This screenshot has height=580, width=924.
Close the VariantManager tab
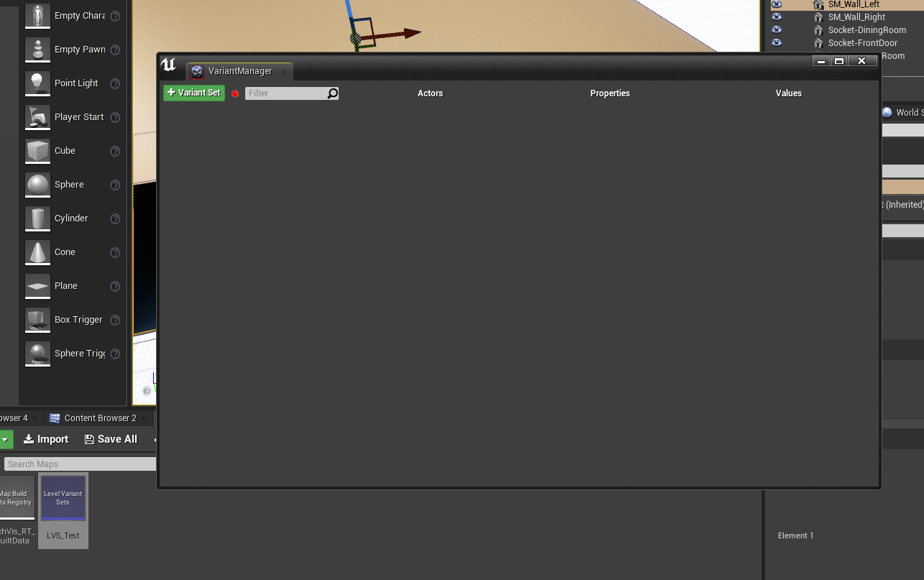click(284, 71)
